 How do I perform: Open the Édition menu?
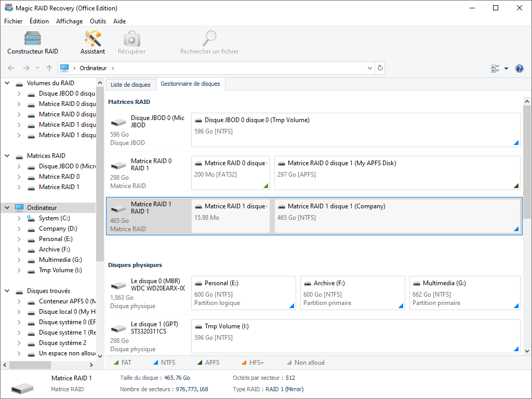click(39, 21)
